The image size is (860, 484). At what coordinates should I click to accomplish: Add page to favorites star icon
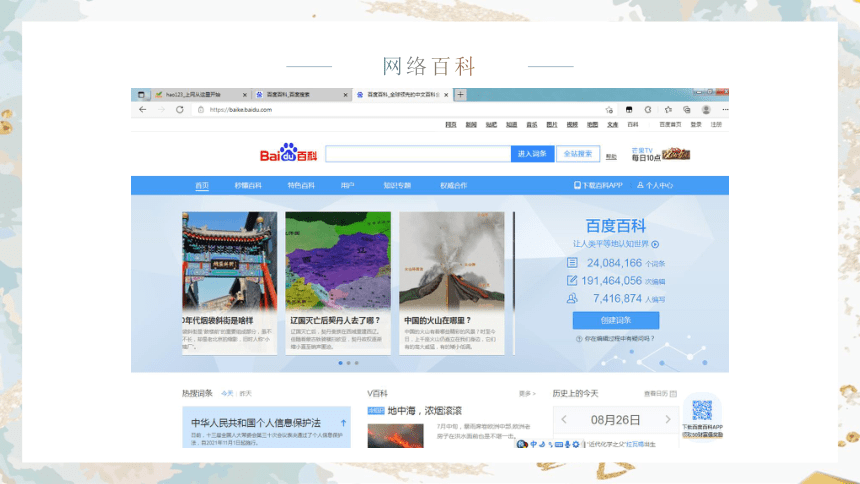pos(609,110)
